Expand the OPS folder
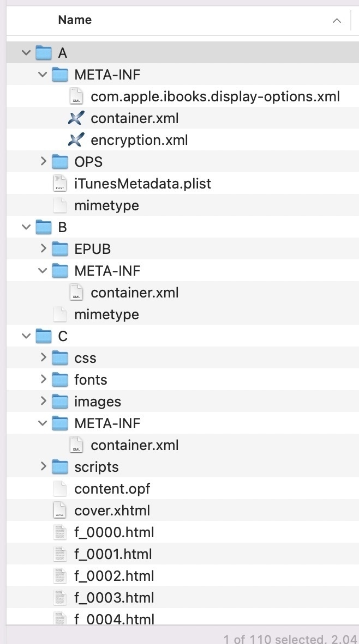The height and width of the screenshot is (644, 359). pyautogui.click(x=43, y=161)
